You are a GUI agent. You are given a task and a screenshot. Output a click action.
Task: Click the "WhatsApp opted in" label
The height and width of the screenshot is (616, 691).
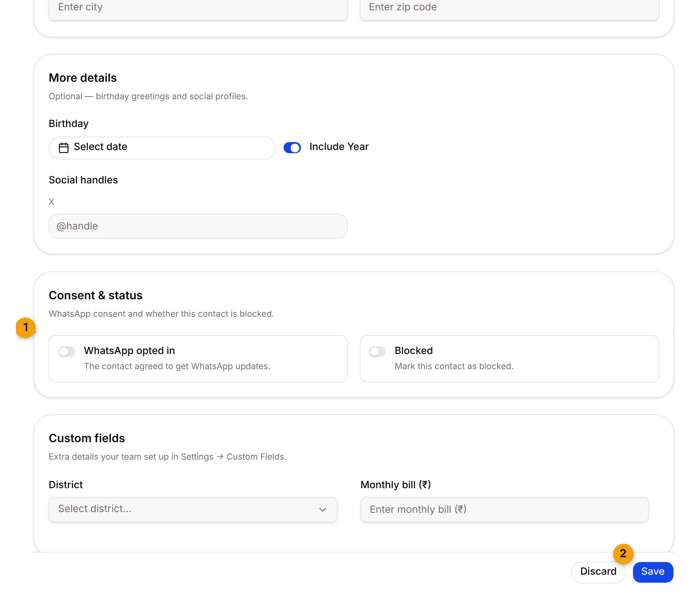[129, 350]
